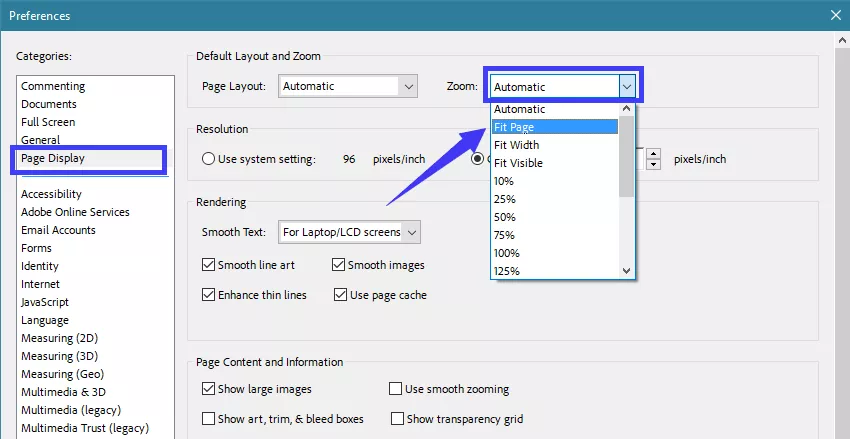This screenshot has height=439, width=850.
Task: Choose 100% zoom option
Action: tap(555, 253)
